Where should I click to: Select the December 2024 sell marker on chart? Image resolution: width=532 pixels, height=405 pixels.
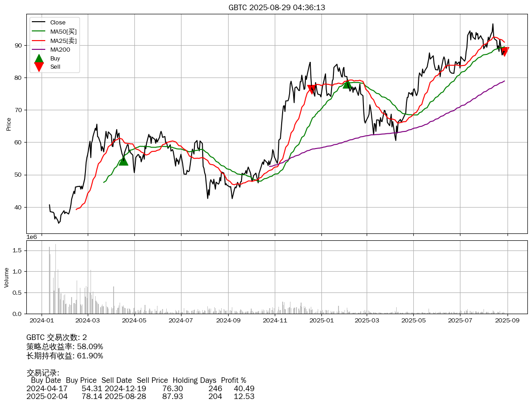(312, 89)
